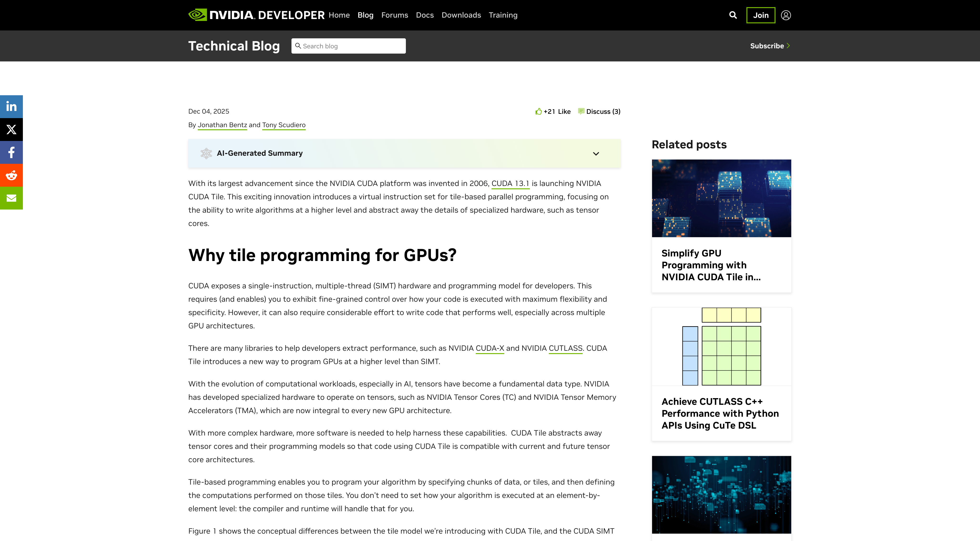Open the user account profile icon

coord(786,15)
